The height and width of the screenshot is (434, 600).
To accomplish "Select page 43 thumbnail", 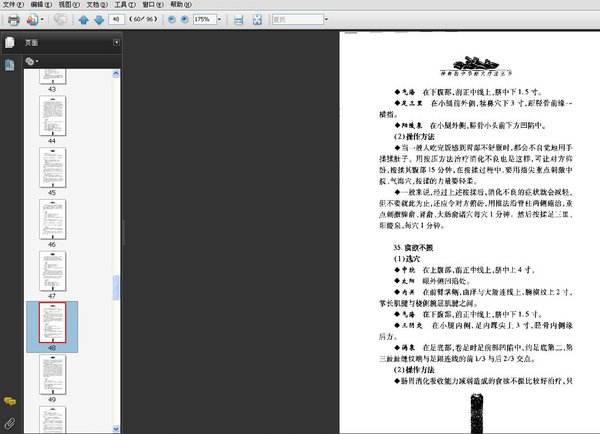I will (x=52, y=77).
